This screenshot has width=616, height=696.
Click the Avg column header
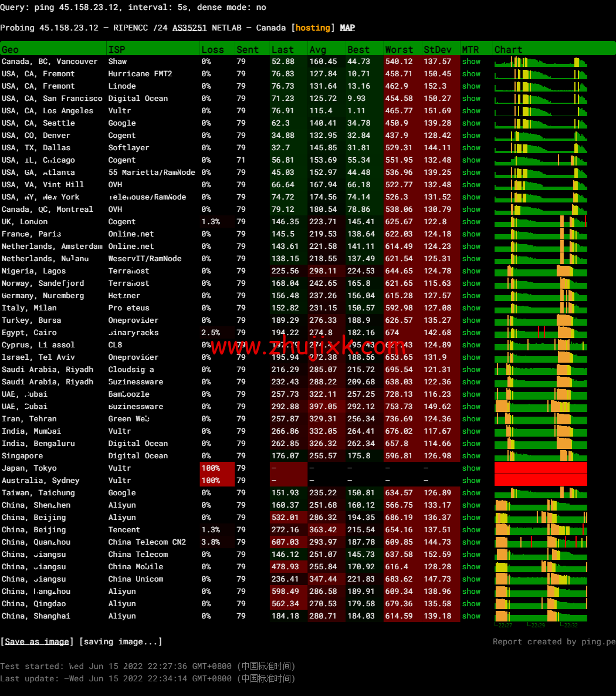coord(317,49)
